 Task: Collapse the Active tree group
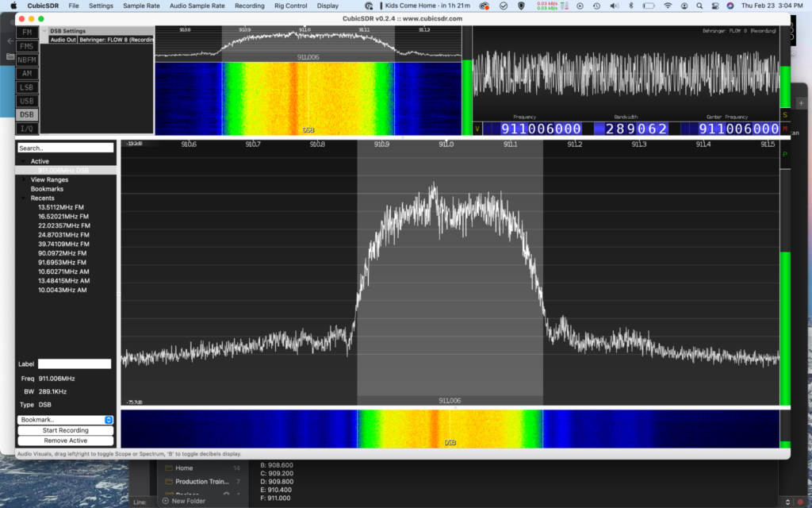[x=23, y=161]
